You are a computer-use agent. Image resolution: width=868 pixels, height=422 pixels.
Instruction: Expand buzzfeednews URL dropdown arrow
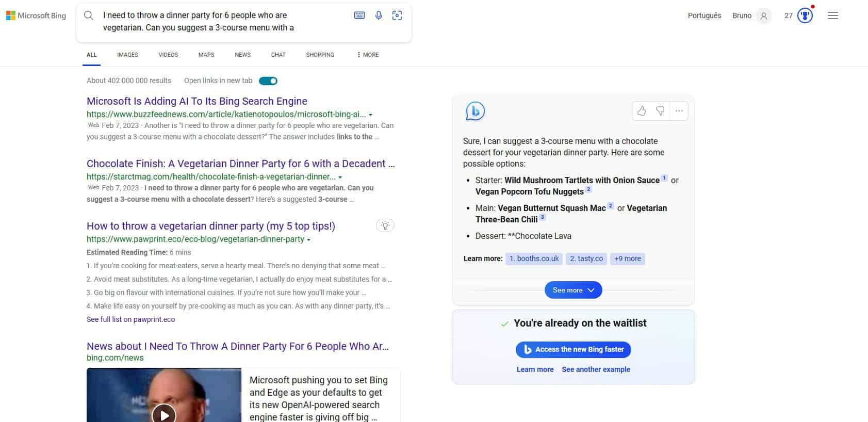371,115
